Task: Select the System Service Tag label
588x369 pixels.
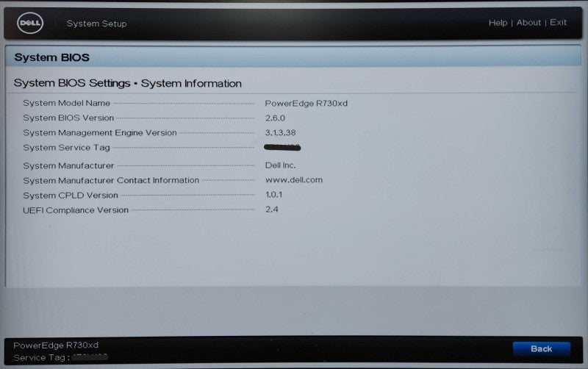Action: 66,148
